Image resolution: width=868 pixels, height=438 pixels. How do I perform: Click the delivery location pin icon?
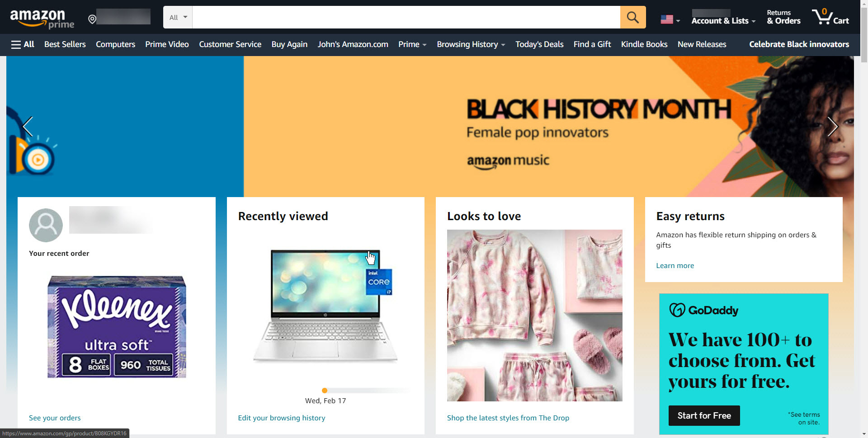(92, 19)
